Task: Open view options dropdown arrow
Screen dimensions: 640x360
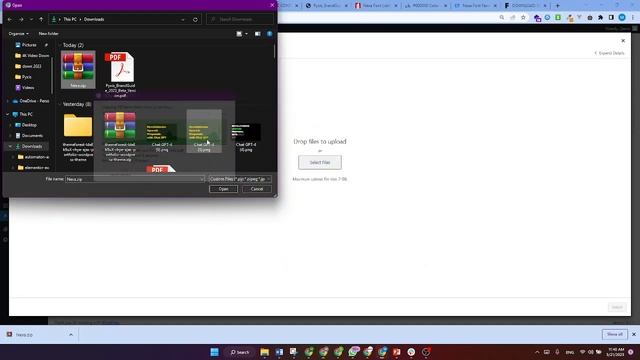Action: pos(246,33)
